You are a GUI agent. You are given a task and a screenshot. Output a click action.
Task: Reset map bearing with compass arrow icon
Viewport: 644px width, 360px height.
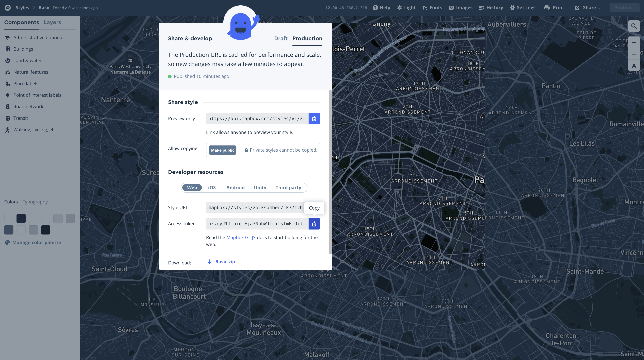pyautogui.click(x=634, y=66)
